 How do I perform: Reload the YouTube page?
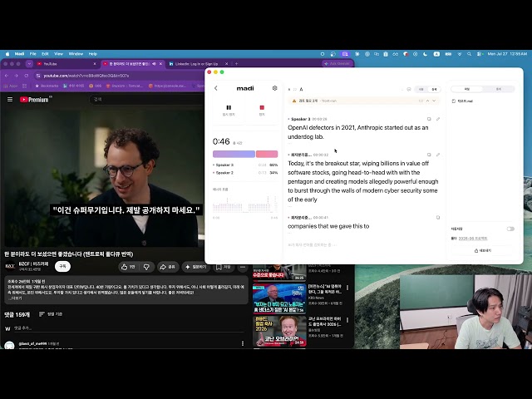(x=26, y=76)
